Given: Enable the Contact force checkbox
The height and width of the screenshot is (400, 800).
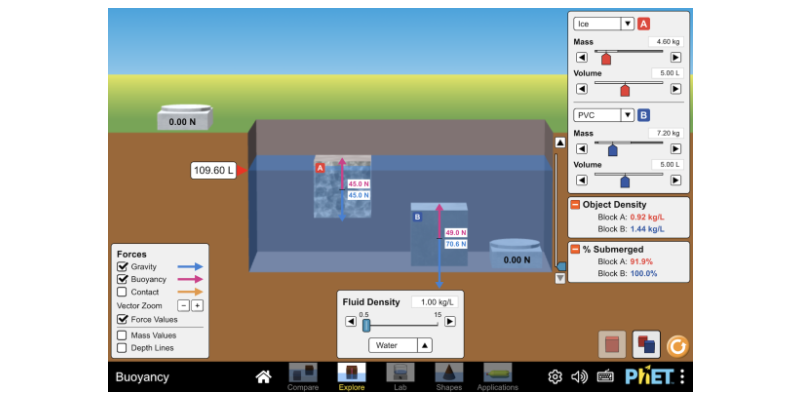Looking at the screenshot, I should click(x=122, y=292).
